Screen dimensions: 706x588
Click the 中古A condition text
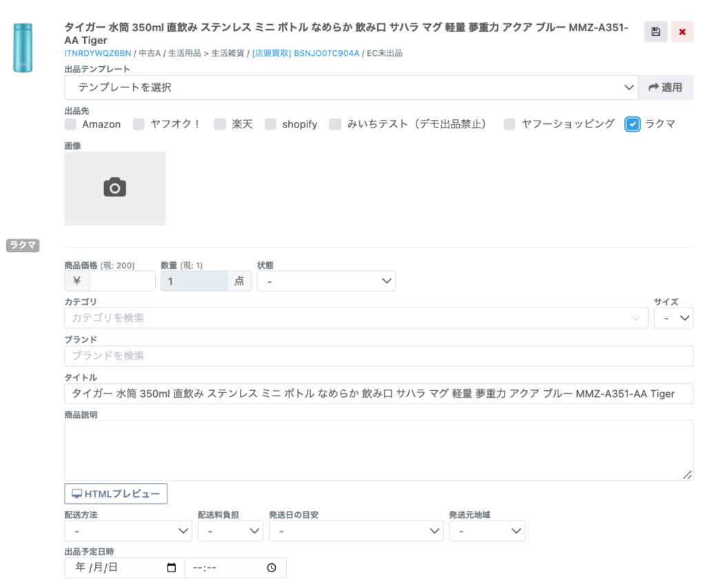pyautogui.click(x=150, y=53)
